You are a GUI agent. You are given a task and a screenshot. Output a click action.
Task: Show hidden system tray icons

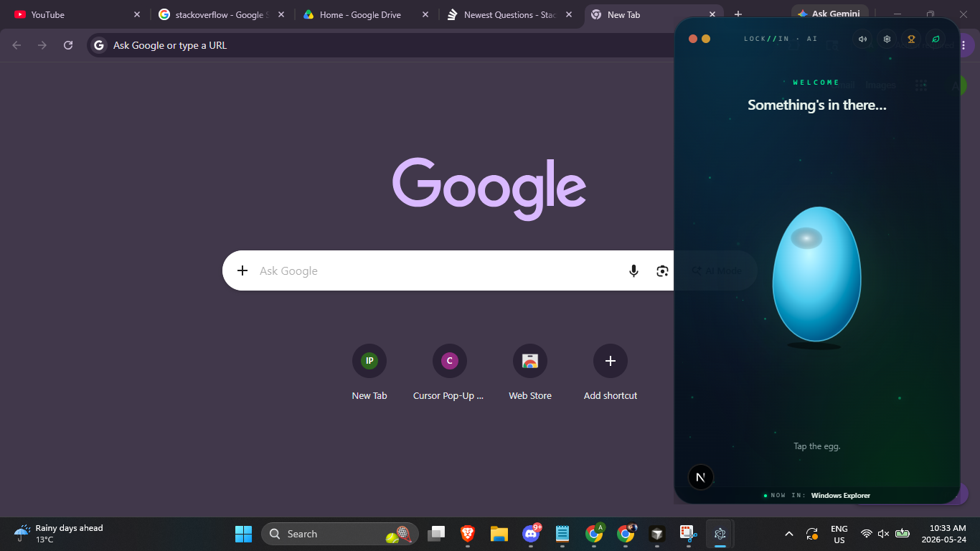click(x=789, y=534)
